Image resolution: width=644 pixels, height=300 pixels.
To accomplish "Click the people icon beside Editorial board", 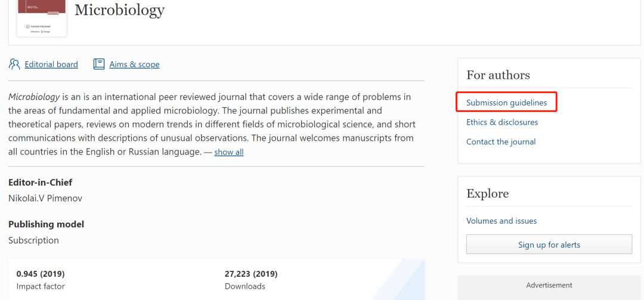I will pyautogui.click(x=14, y=64).
